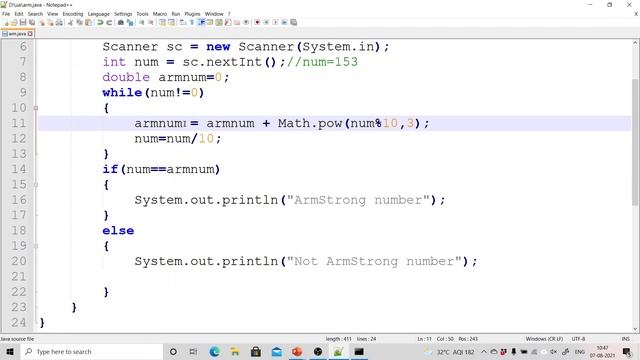Collapse the if block fold at line 15
Image resolution: width=640 pixels, height=360 pixels.
(36, 185)
